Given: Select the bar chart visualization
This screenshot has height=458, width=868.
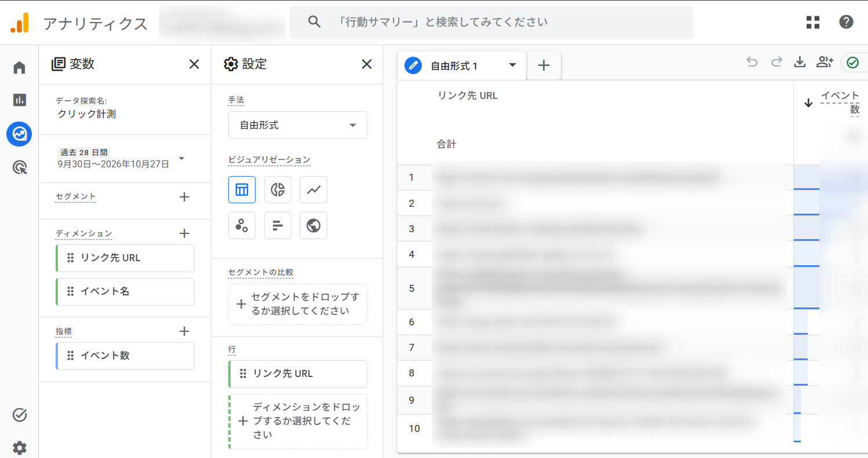Looking at the screenshot, I should [x=278, y=225].
